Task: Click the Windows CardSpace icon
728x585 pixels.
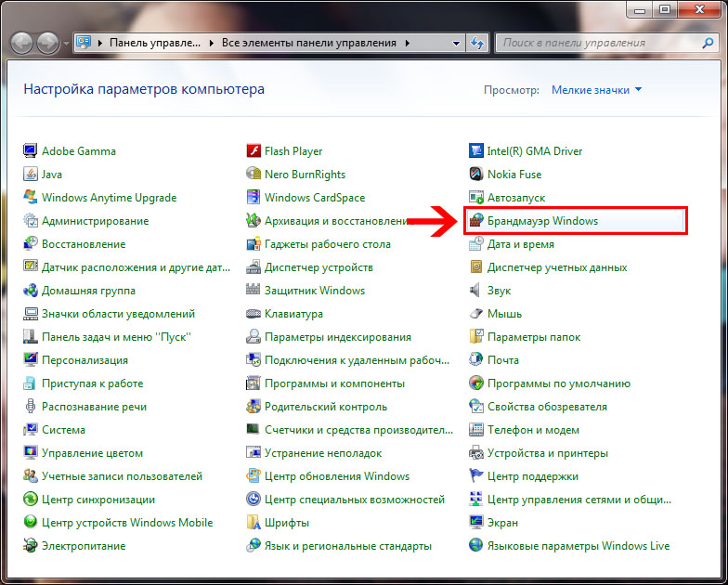Action: coord(253,197)
